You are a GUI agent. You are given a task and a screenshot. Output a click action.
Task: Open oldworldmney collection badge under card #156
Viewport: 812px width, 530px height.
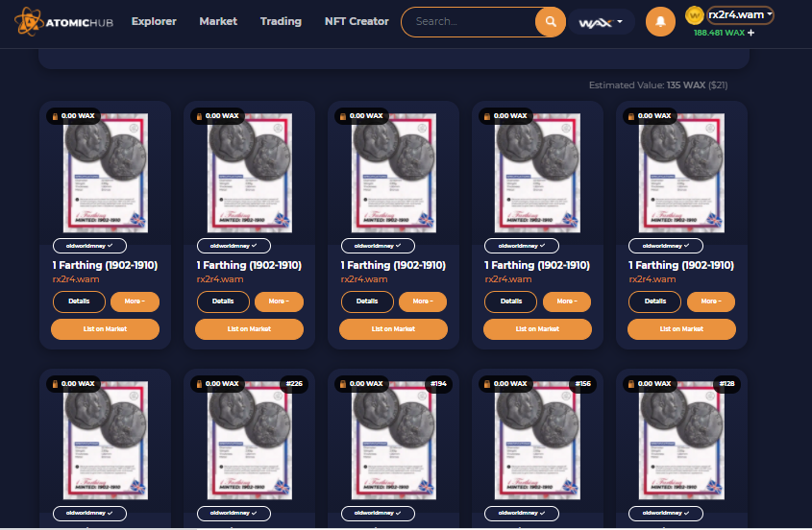[x=522, y=513]
